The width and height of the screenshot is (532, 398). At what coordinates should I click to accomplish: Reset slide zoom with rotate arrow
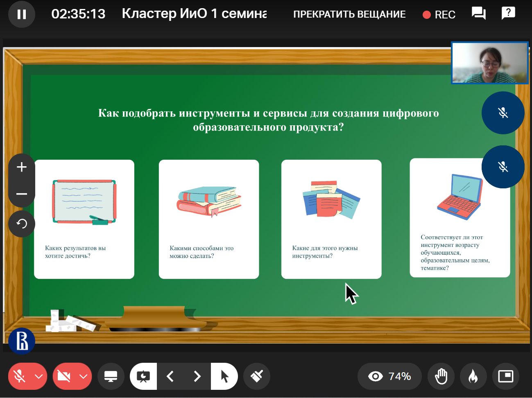[x=22, y=224]
